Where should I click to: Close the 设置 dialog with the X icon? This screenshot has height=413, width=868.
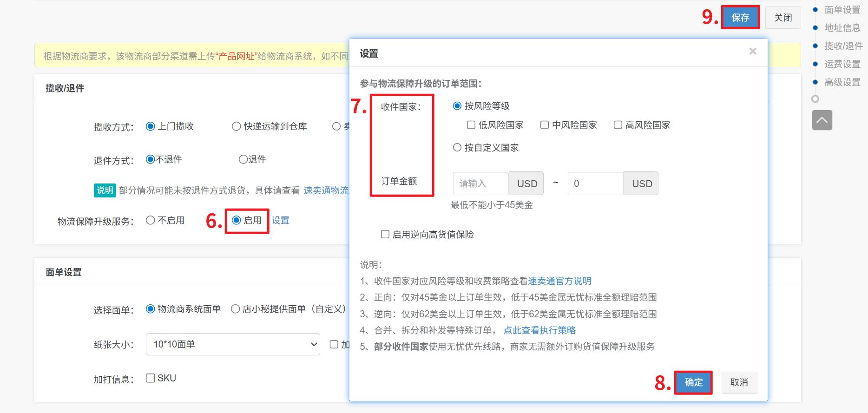(x=753, y=51)
